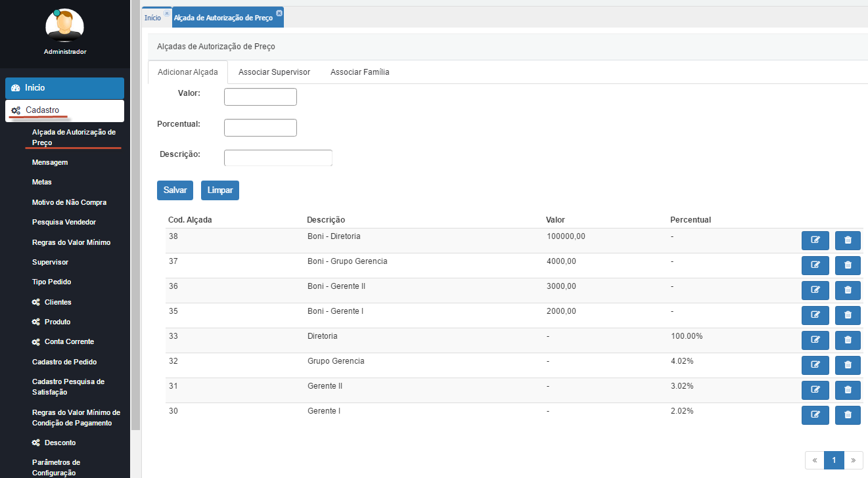Go to pagination page 1
Viewport: 868px width, 478px height.
tap(834, 460)
